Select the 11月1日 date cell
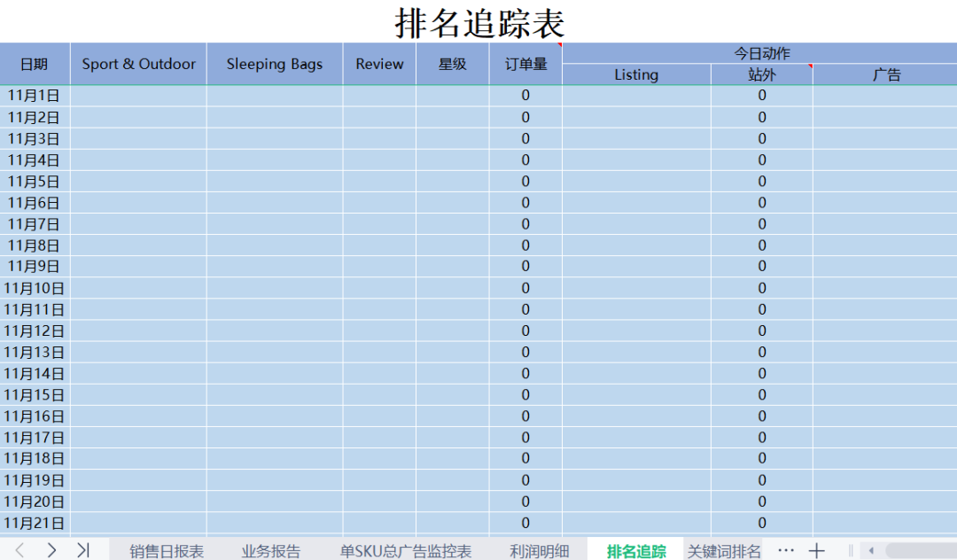Screen dimensions: 957x560 pyautogui.click(x=33, y=95)
